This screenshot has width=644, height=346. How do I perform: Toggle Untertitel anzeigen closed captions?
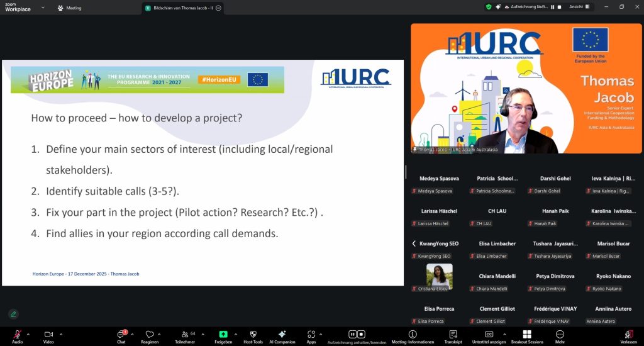[x=489, y=334]
